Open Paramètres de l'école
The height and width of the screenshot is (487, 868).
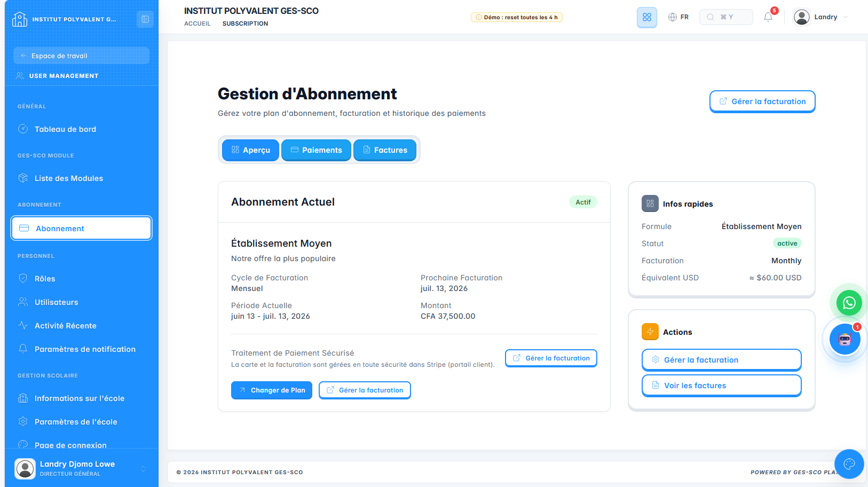pos(81,422)
